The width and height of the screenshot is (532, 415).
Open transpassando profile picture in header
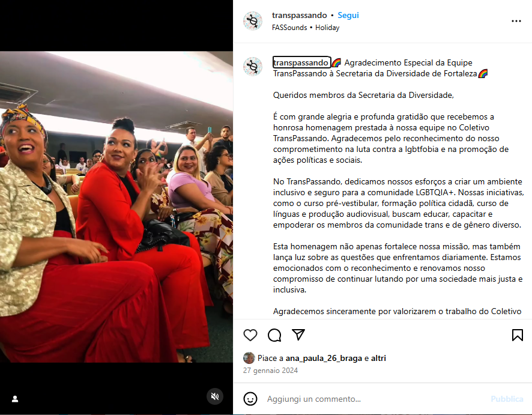(x=253, y=21)
